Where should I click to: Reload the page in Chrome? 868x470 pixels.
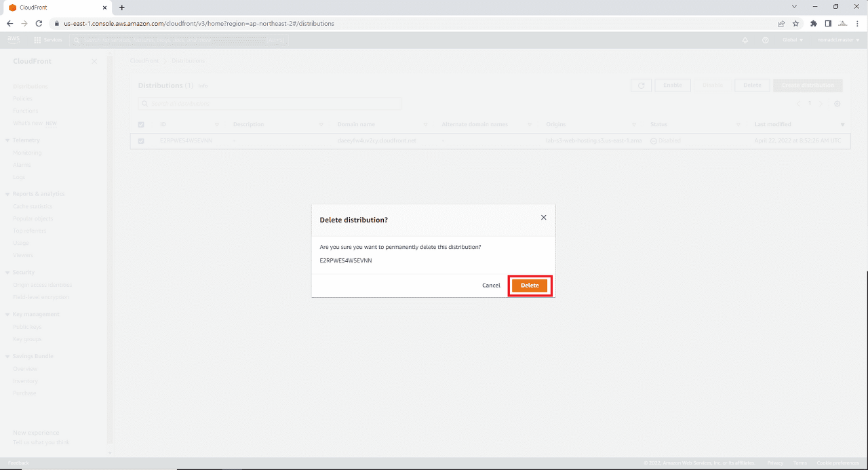point(39,23)
